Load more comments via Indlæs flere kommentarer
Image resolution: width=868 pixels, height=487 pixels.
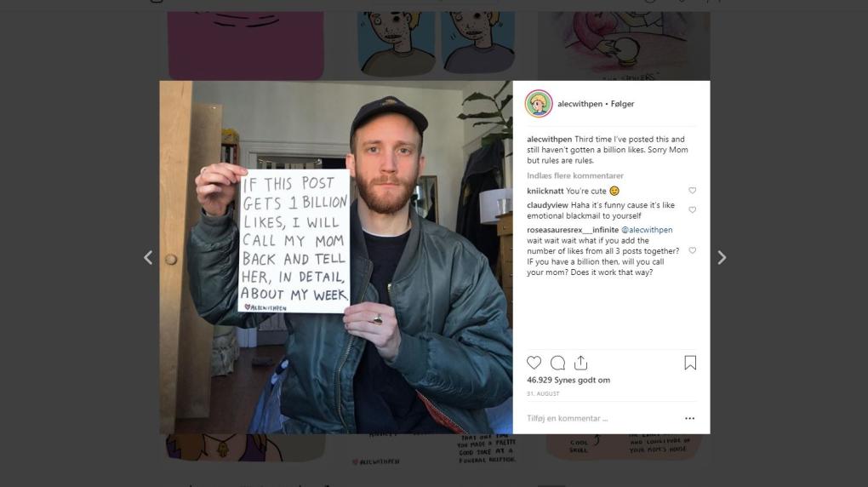point(575,175)
